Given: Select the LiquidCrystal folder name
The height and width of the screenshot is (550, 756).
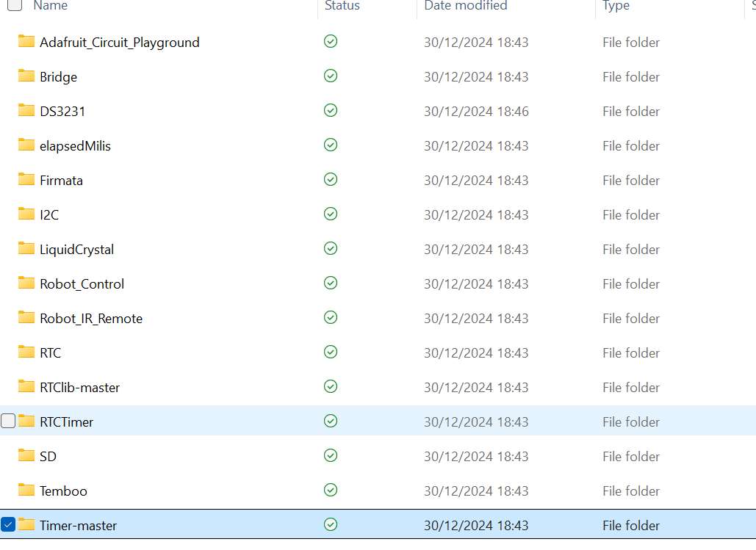Looking at the screenshot, I should coord(76,250).
